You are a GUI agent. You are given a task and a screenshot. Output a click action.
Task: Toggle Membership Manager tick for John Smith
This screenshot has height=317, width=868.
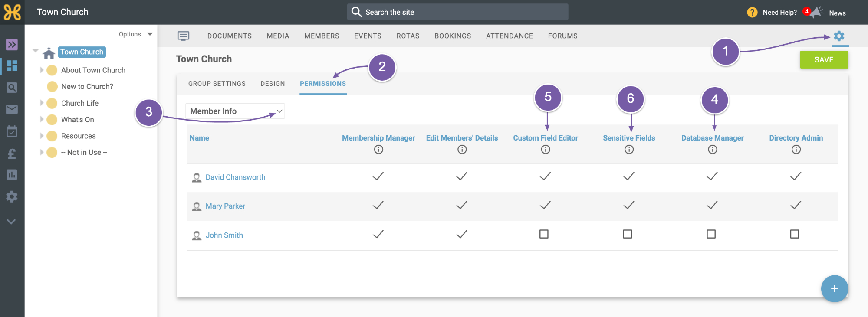coord(378,234)
